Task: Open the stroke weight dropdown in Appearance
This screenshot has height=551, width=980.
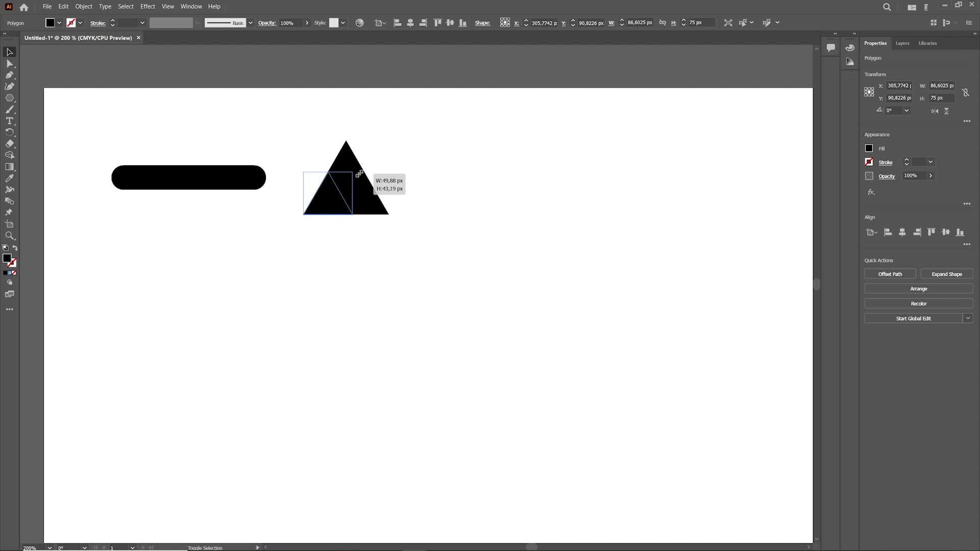Action: click(x=930, y=162)
